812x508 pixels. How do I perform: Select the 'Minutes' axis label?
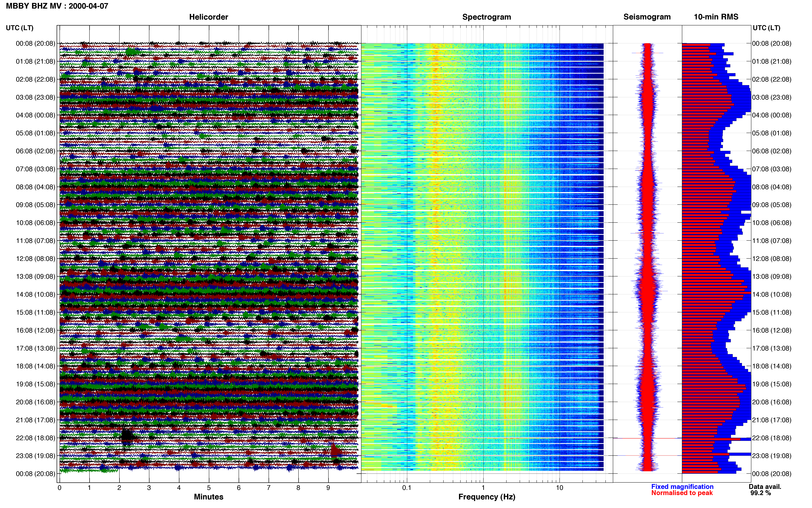(209, 497)
